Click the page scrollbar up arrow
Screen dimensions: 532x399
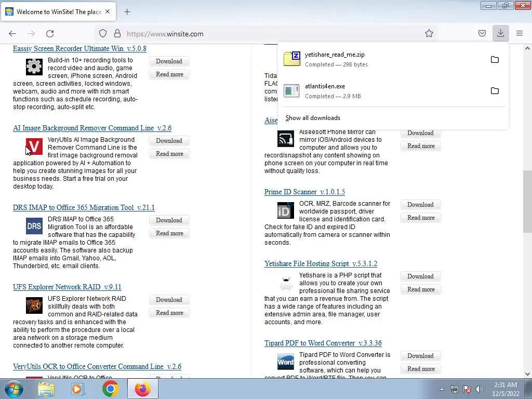pos(527,48)
